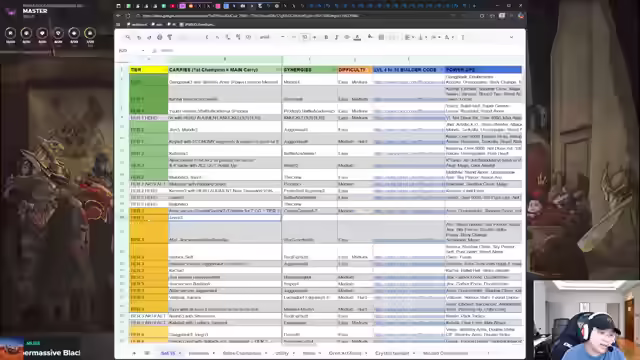The image size is (640, 360).
Task: Open the text rotation dropdown
Action: (448, 37)
